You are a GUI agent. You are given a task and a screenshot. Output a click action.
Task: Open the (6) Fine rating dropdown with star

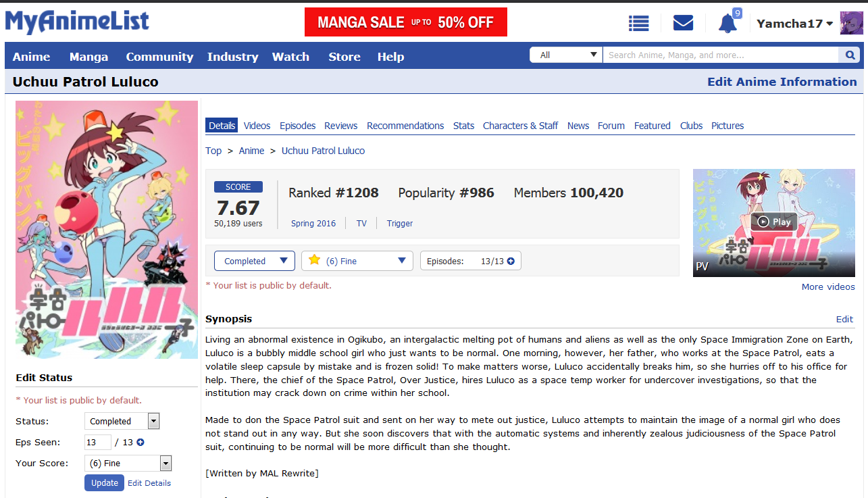(x=357, y=261)
